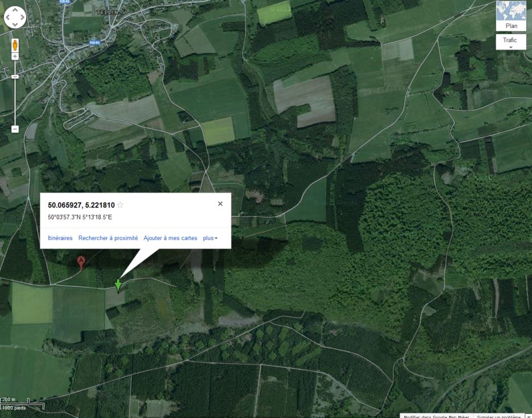Zoom in with the plus button
532x418 pixels.
coord(15,56)
